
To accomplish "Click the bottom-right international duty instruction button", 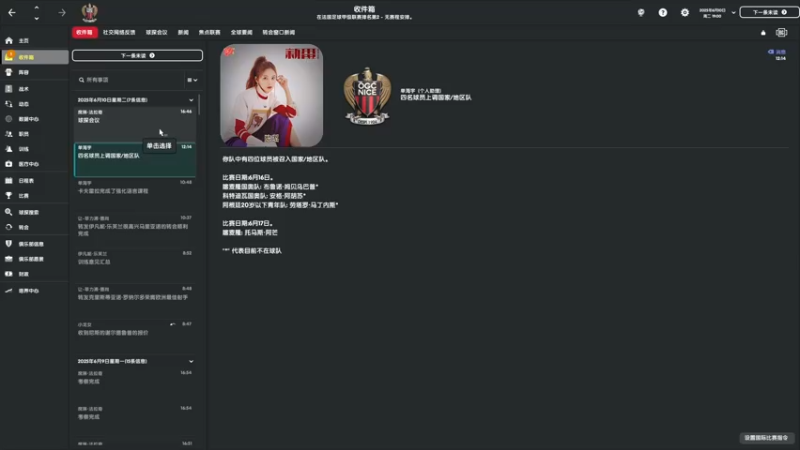I will tap(766, 438).
